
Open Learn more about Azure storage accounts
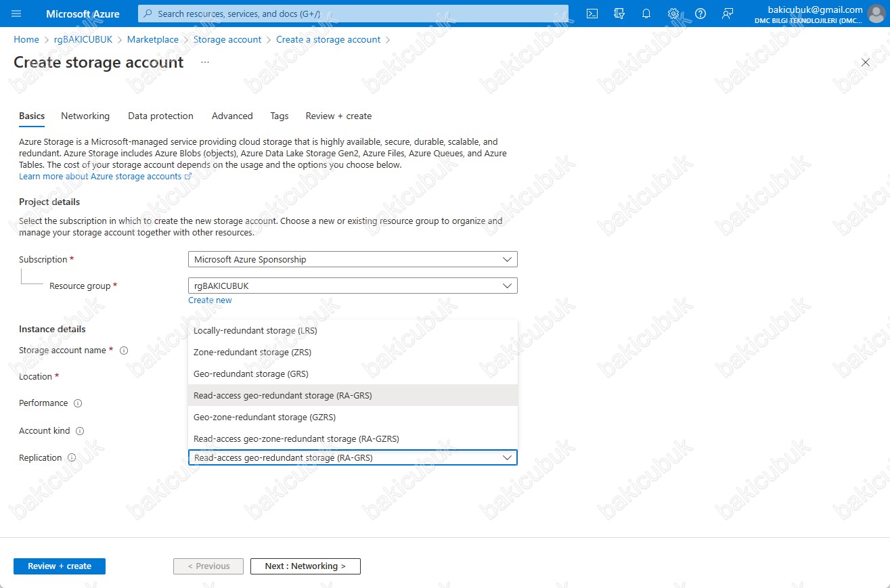point(105,177)
